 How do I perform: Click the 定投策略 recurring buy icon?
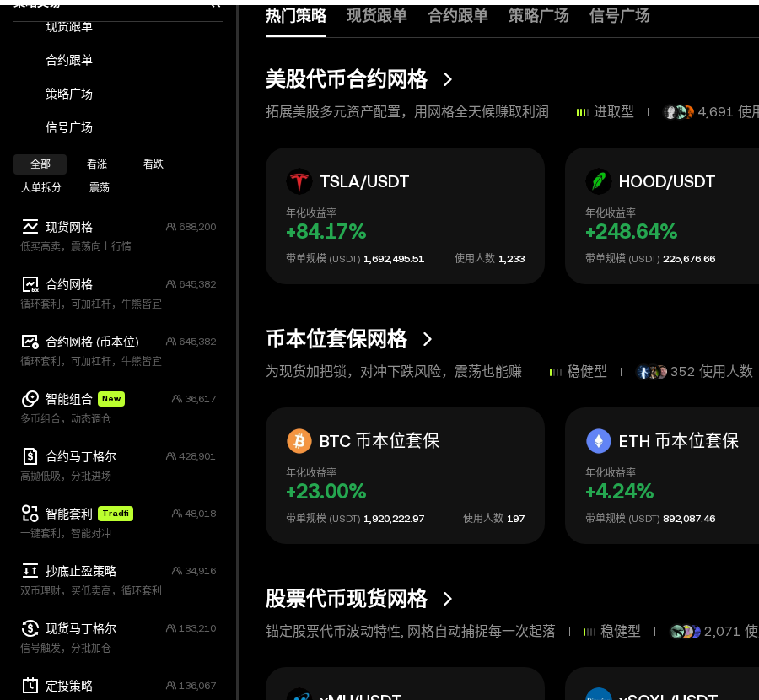coord(30,686)
